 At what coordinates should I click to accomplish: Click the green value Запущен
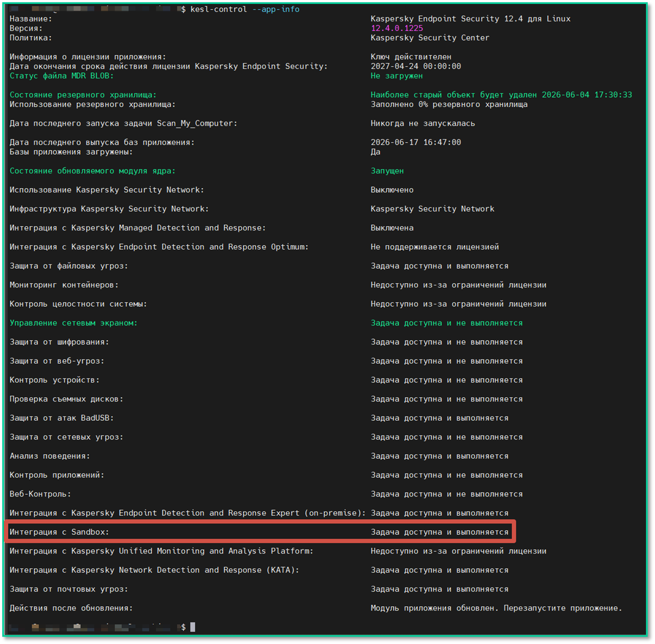387,171
